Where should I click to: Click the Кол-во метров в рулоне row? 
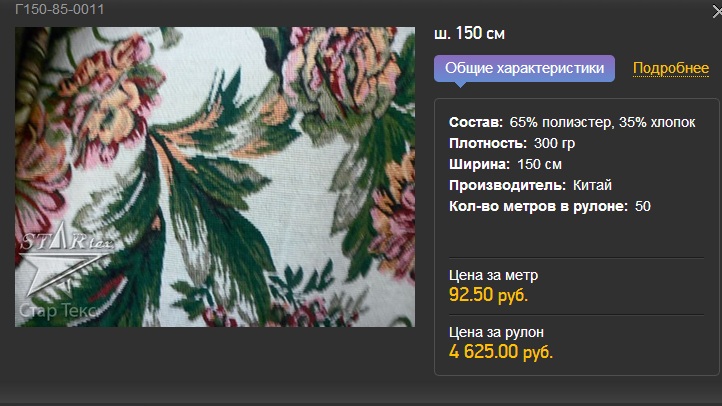549,206
